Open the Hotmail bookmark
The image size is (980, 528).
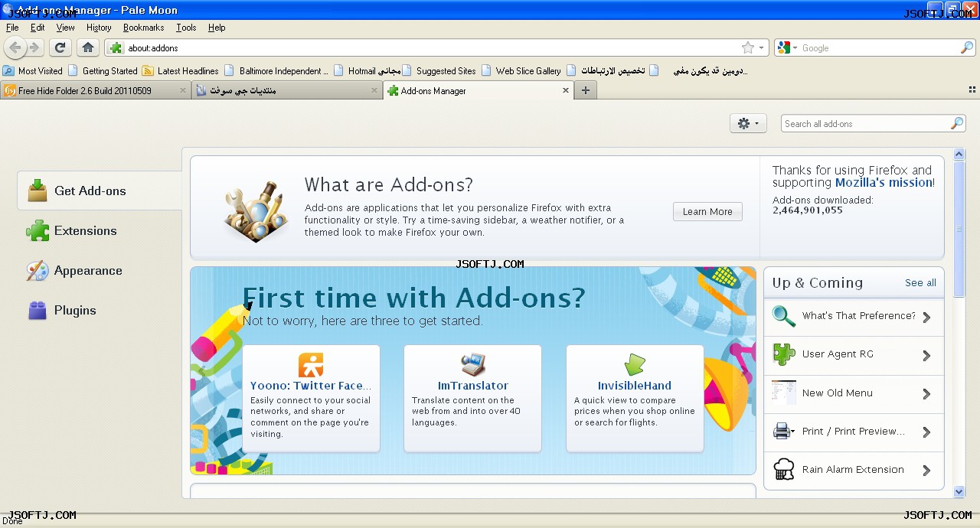point(367,70)
